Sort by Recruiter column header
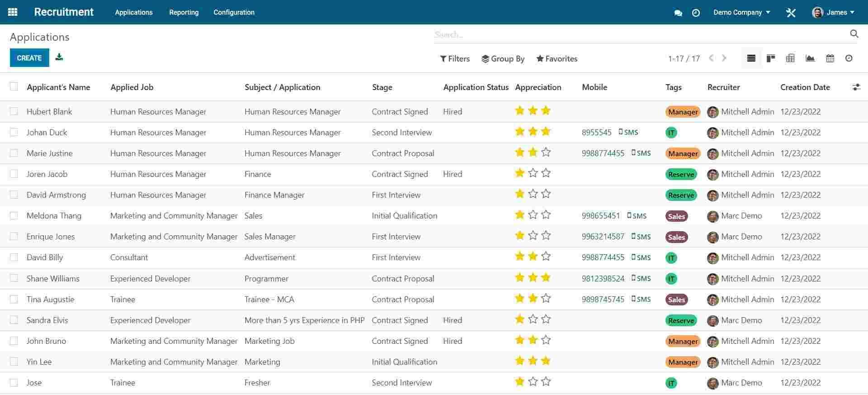Image resolution: width=868 pixels, height=395 pixels. (724, 87)
